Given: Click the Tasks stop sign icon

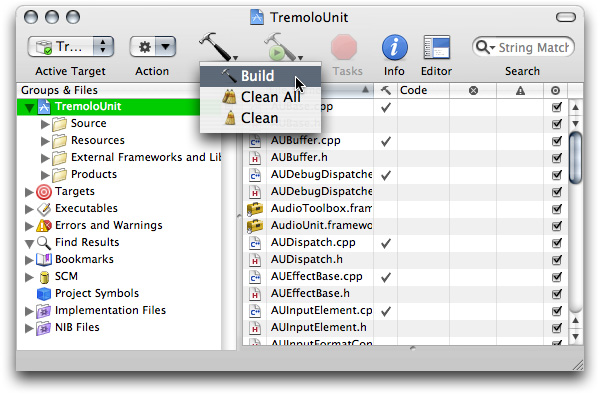Looking at the screenshot, I should pyautogui.click(x=344, y=47).
